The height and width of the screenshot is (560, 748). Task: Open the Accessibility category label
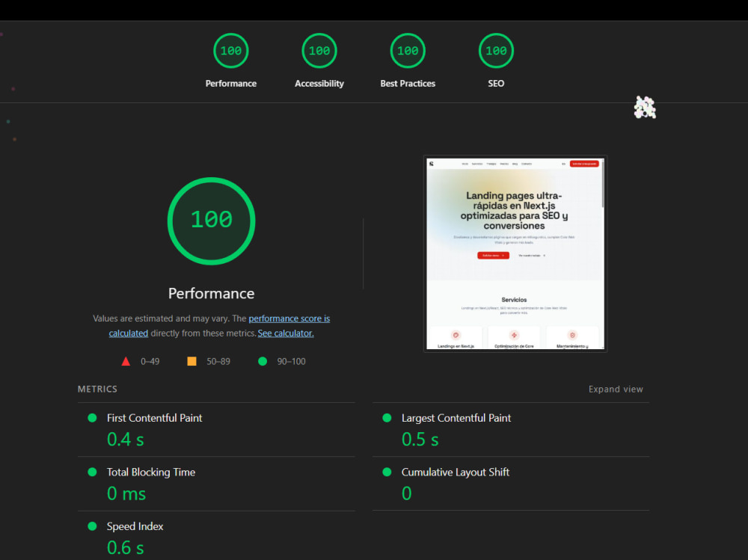(319, 84)
